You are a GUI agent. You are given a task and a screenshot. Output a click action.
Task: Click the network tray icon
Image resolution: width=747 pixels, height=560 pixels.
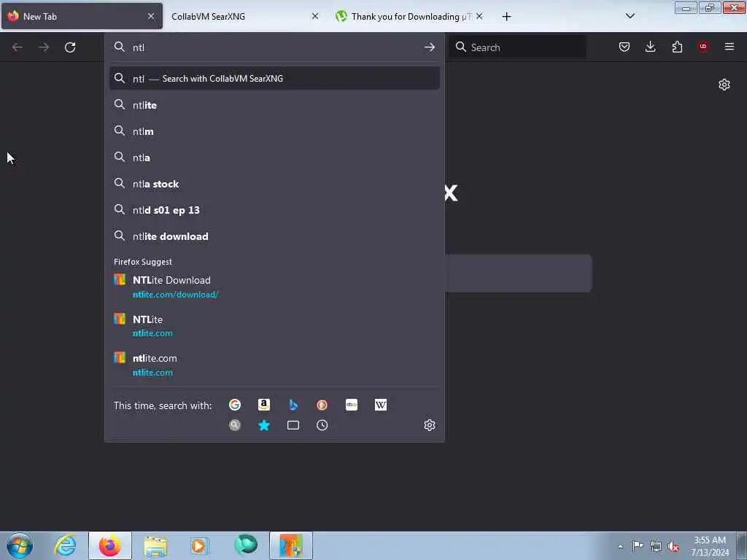pyautogui.click(x=656, y=546)
